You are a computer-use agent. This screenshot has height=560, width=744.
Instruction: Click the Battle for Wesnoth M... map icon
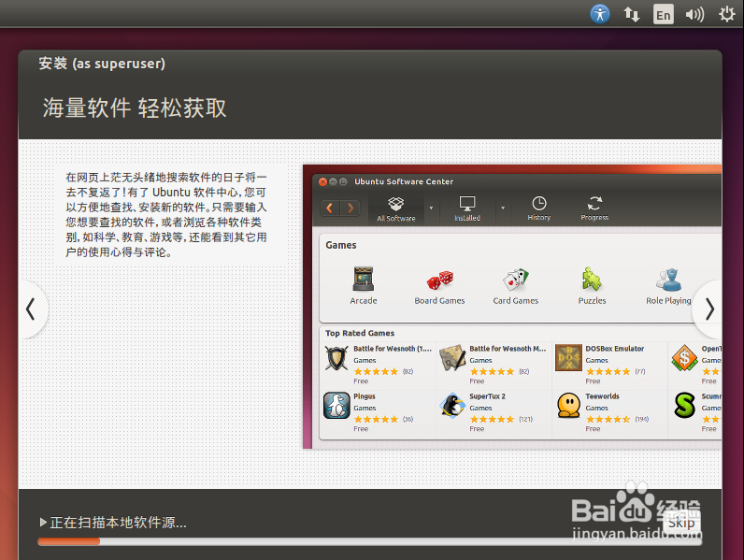point(452,358)
